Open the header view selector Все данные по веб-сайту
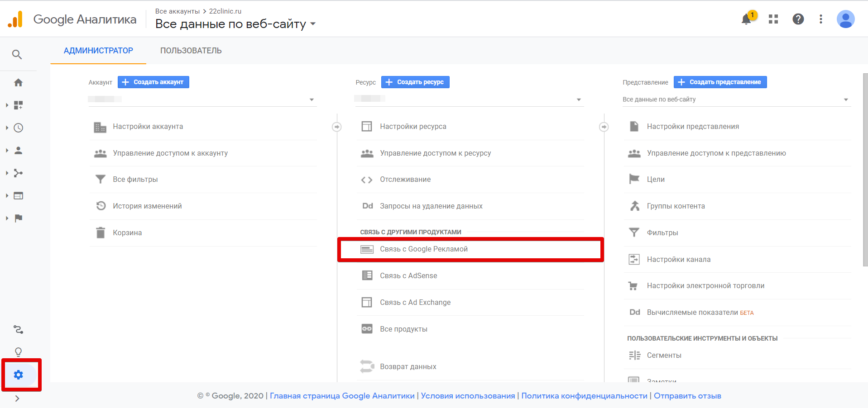Screen dimensions: 868x408 (235, 24)
